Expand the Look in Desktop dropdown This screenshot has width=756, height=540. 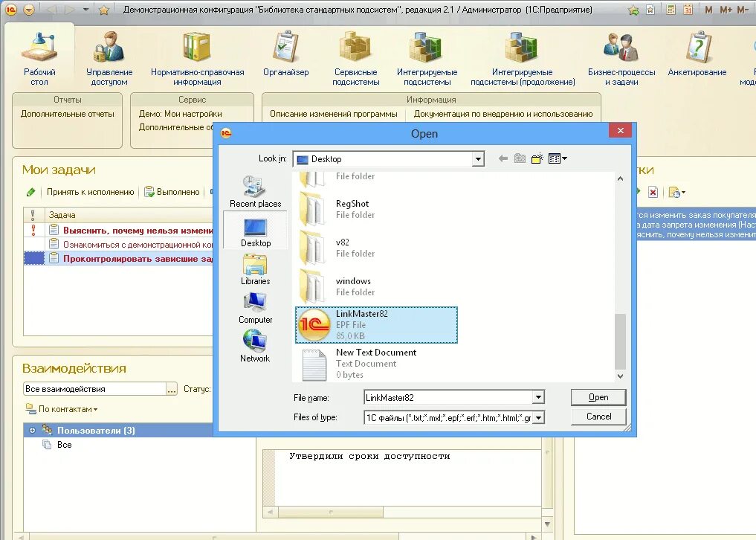pos(478,158)
